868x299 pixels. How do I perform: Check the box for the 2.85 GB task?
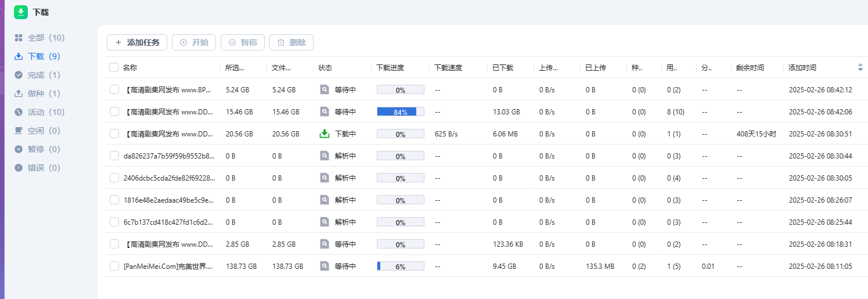pos(114,244)
